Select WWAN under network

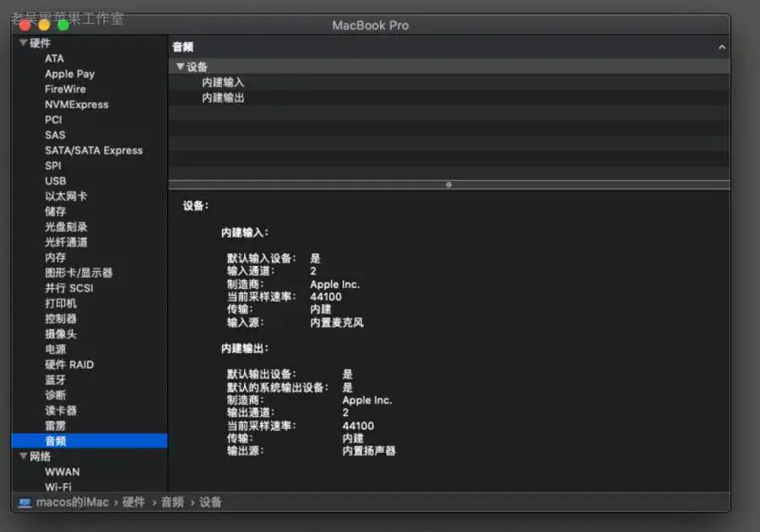tap(62, 472)
